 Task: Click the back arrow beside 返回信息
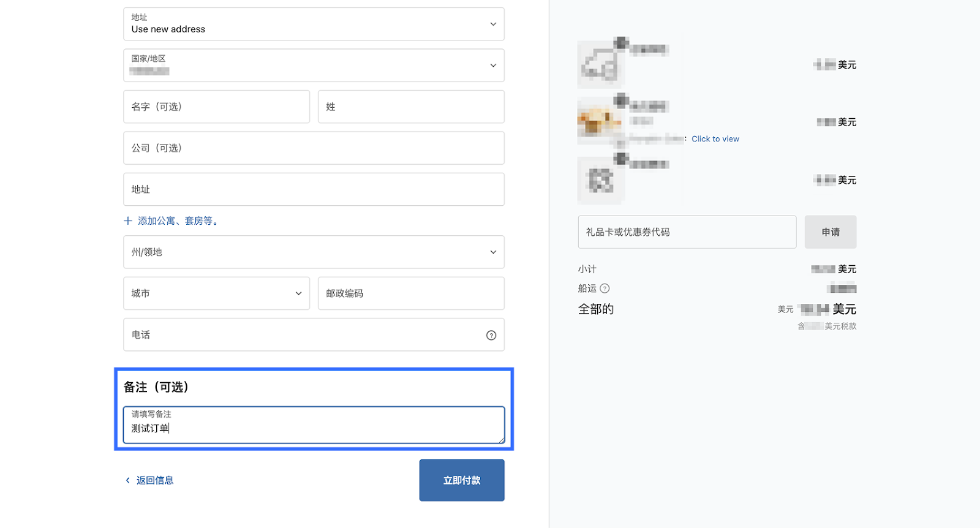(x=127, y=480)
